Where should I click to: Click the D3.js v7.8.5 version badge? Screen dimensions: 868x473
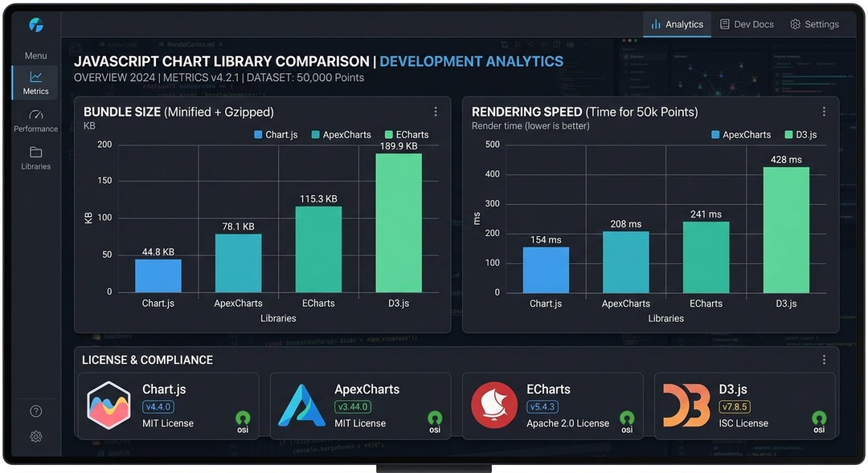735,406
